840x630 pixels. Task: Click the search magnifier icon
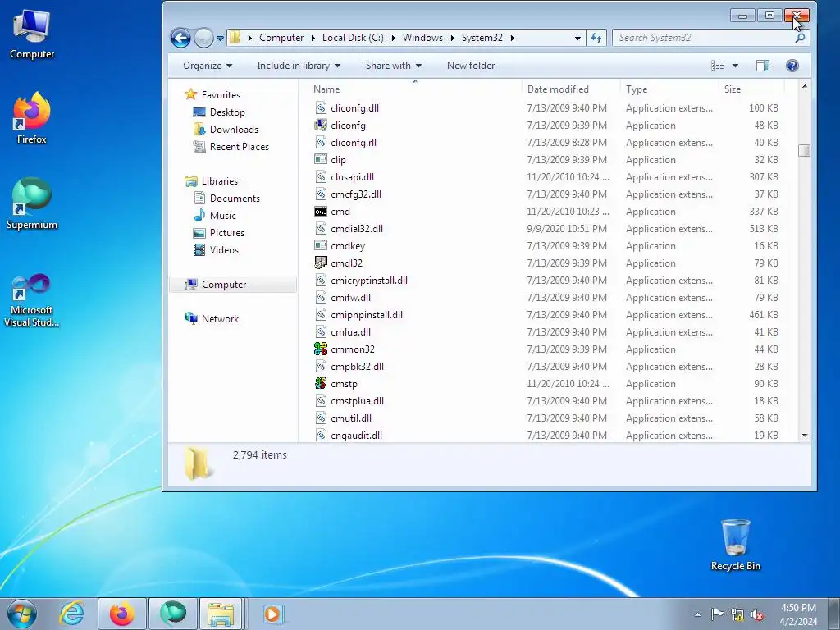800,38
